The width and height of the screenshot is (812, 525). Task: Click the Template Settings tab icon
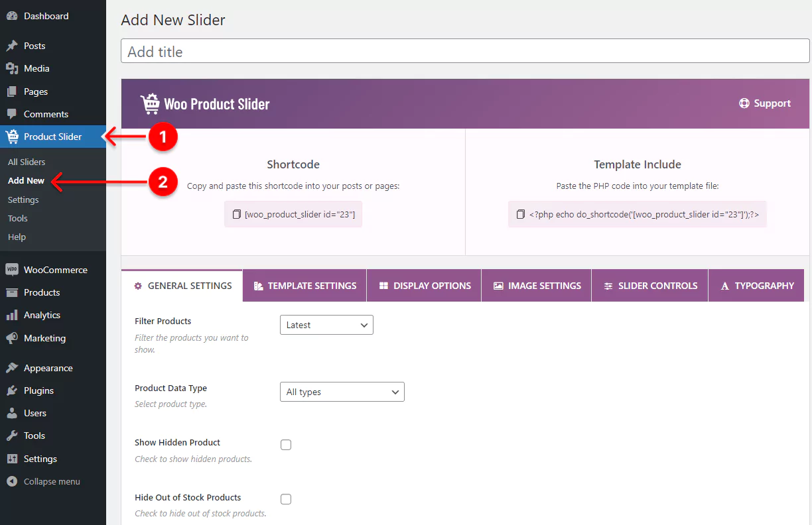[x=258, y=286]
